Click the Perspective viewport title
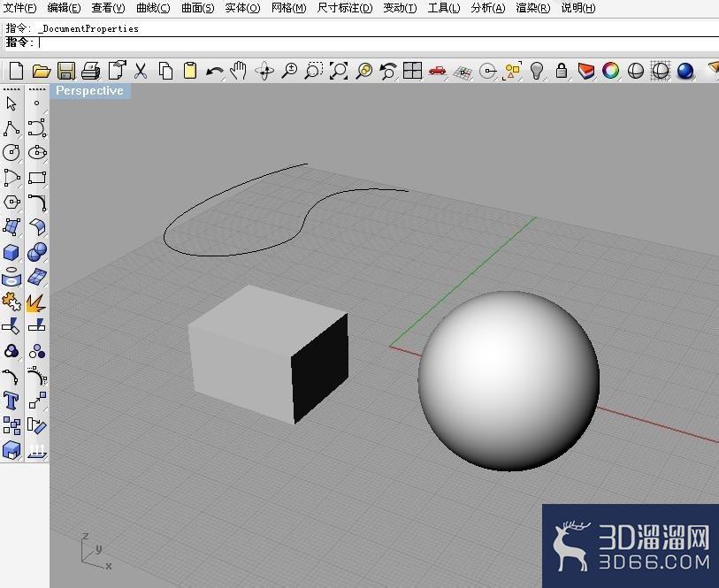 tap(90, 91)
